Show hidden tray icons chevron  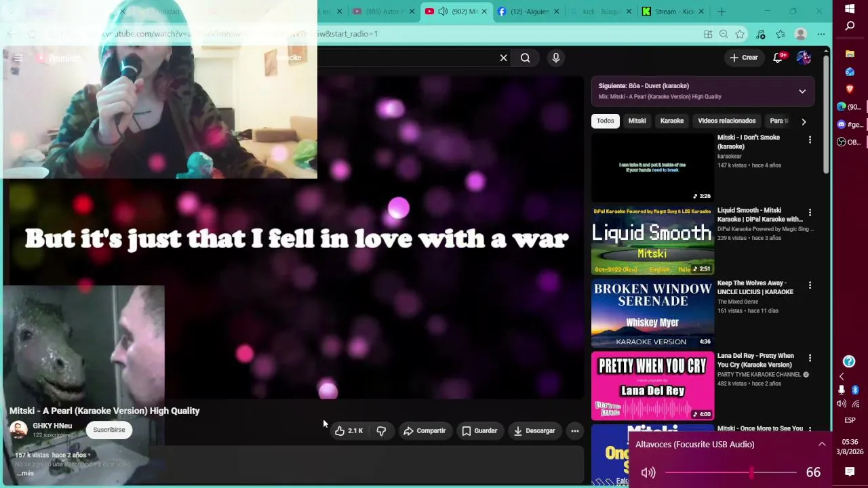(x=842, y=376)
